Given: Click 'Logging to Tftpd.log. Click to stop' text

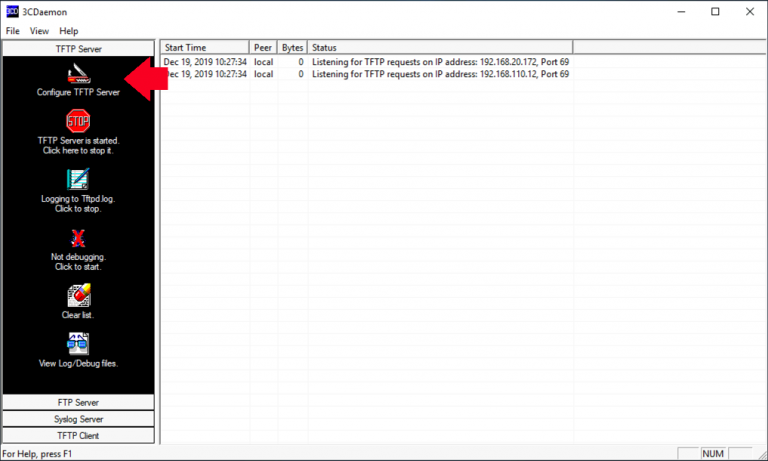Looking at the screenshot, I should pos(78,204).
